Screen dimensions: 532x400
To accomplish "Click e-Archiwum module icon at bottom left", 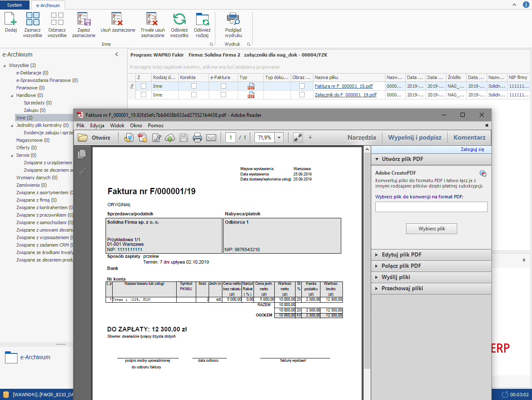I will 11,357.
